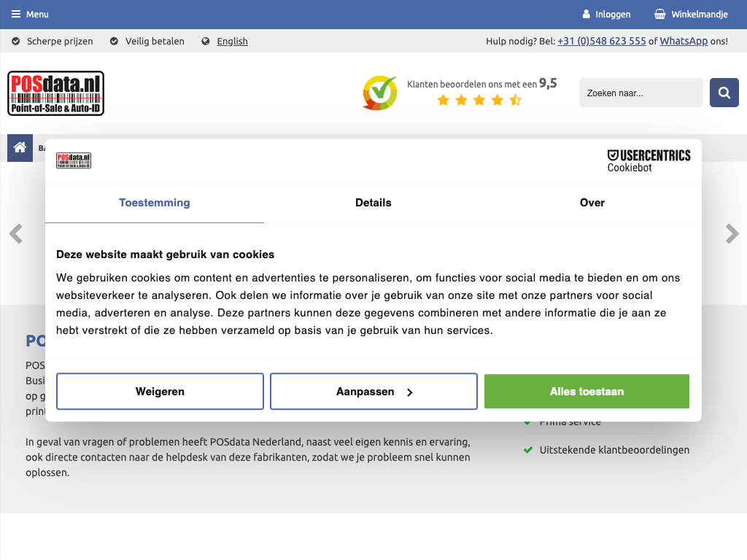
Task: Decline cookies with Weigeren button
Action: [x=160, y=392]
